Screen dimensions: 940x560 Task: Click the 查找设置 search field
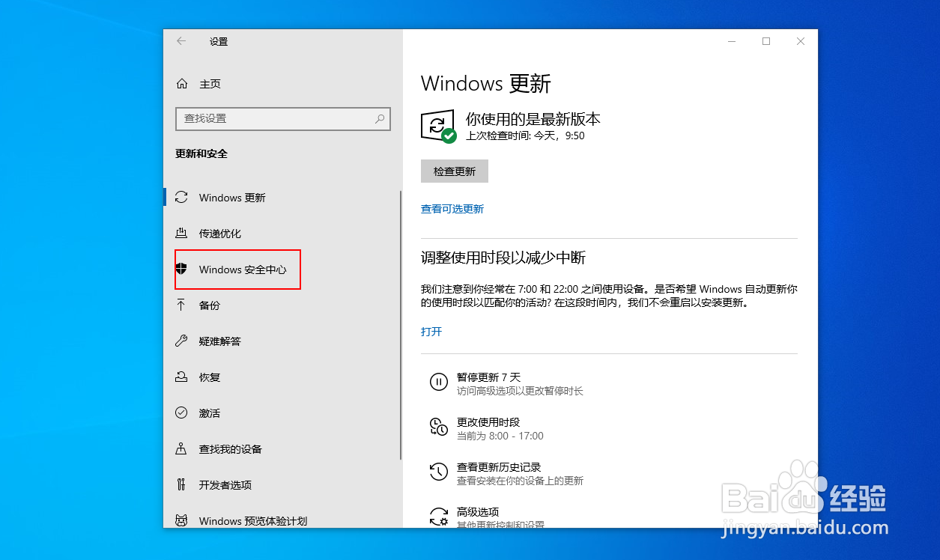pyautogui.click(x=283, y=118)
